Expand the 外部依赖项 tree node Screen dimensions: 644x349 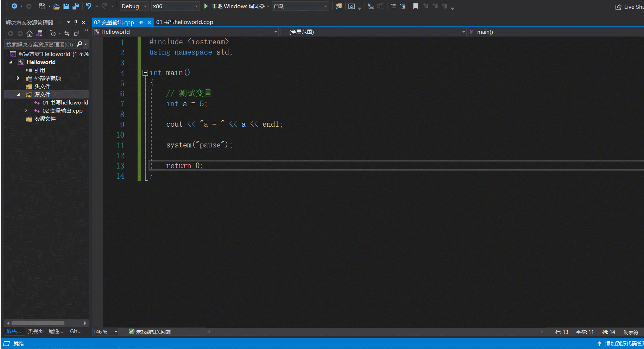[18, 78]
